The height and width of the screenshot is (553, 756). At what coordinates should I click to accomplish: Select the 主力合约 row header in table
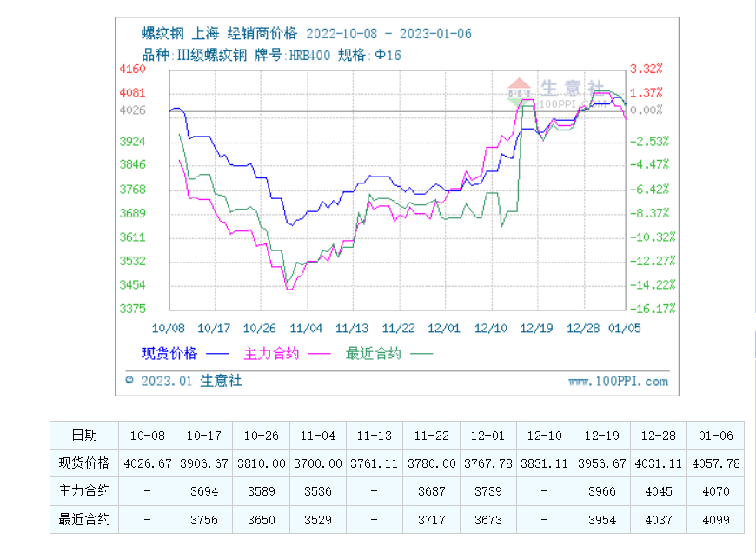pos(84,491)
